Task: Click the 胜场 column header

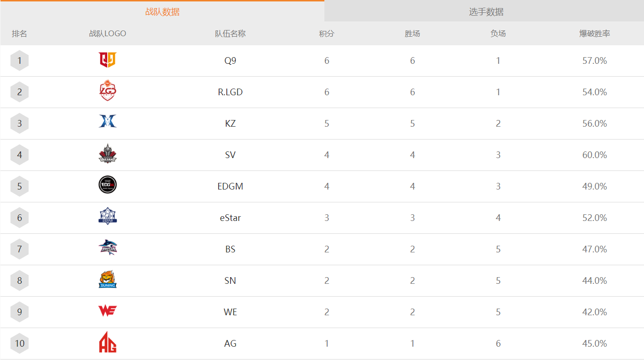Action: click(413, 34)
